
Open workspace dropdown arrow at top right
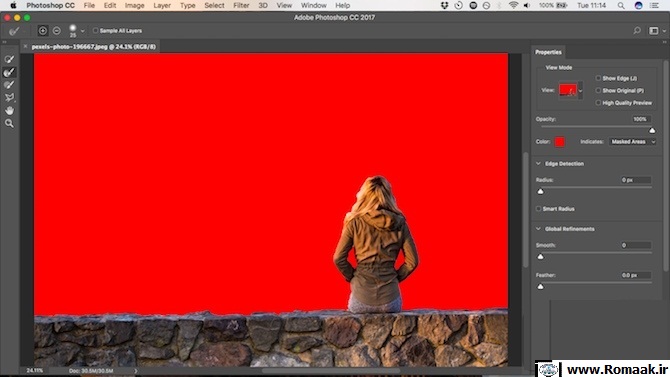[x=664, y=31]
